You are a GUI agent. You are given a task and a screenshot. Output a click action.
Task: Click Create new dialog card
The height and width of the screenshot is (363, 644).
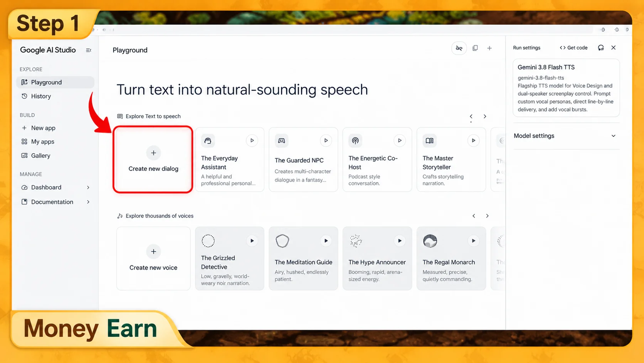click(x=153, y=159)
